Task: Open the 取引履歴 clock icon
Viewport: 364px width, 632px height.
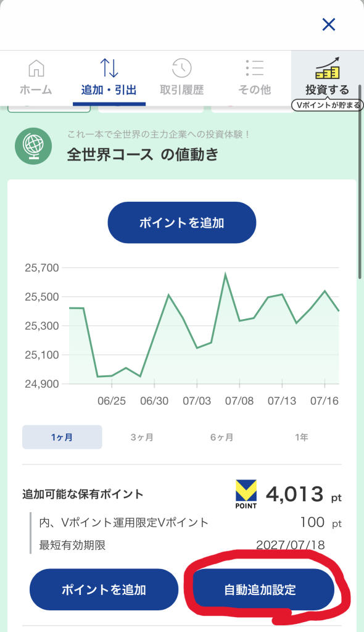Action: point(182,68)
